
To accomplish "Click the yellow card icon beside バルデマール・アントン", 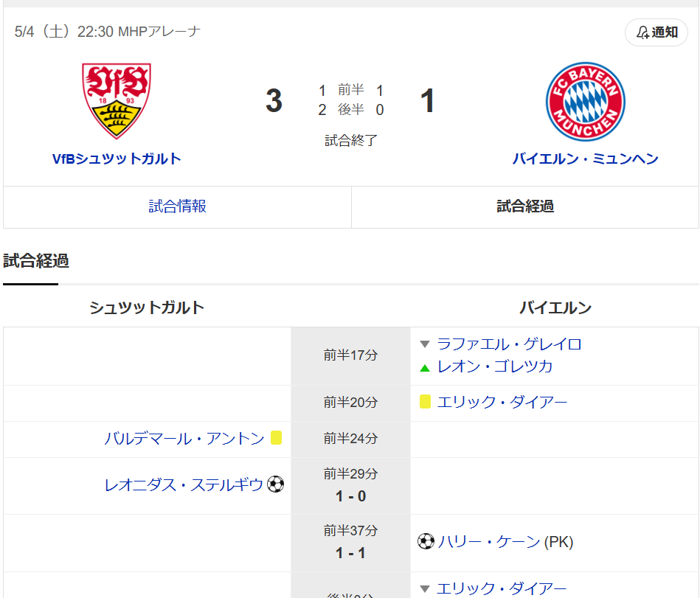I will pyautogui.click(x=276, y=438).
